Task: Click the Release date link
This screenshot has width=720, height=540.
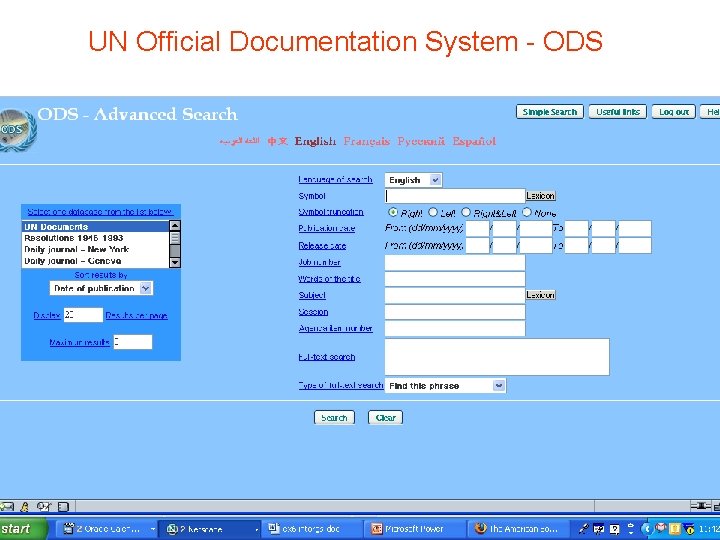Action: 322,246
